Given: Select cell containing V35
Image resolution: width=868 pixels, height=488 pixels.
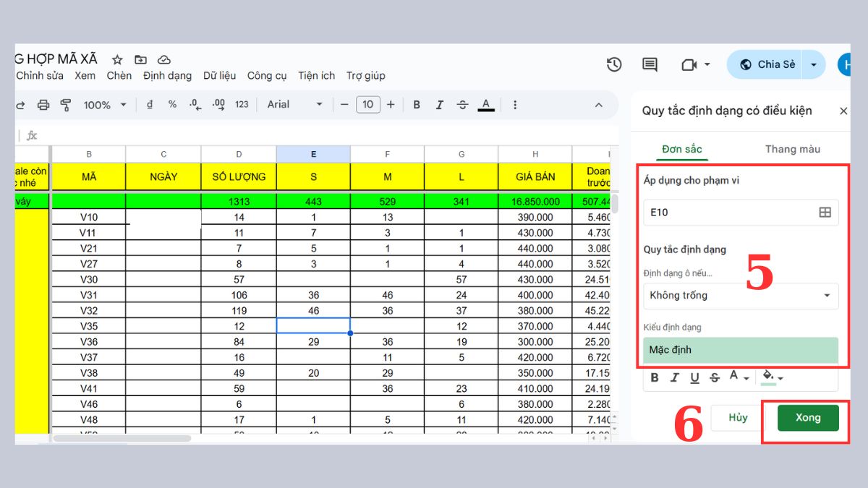Looking at the screenshot, I should [89, 326].
